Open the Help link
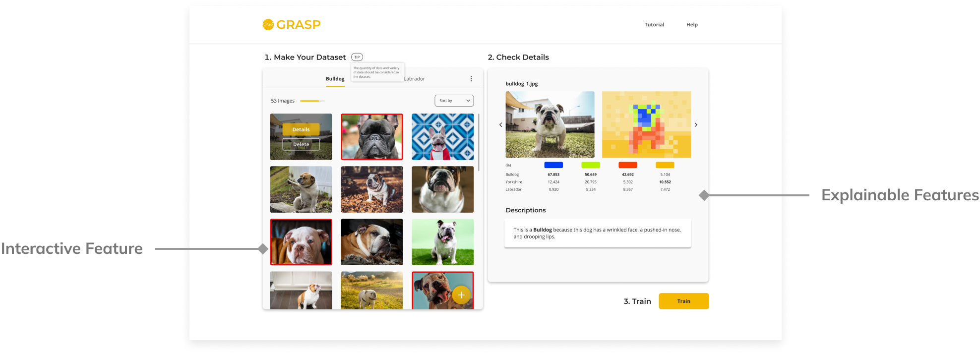This screenshot has height=354, width=980. [x=692, y=25]
